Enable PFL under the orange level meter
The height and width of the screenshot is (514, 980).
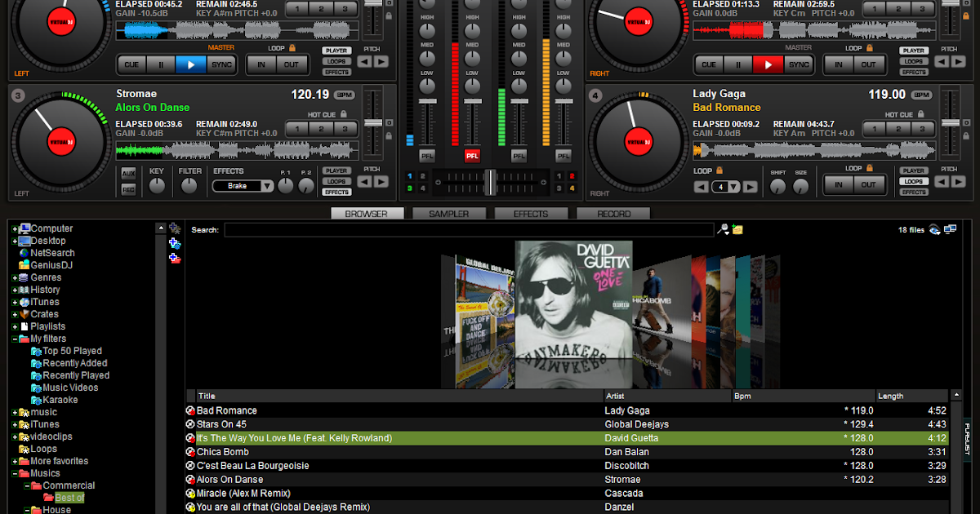(x=563, y=155)
